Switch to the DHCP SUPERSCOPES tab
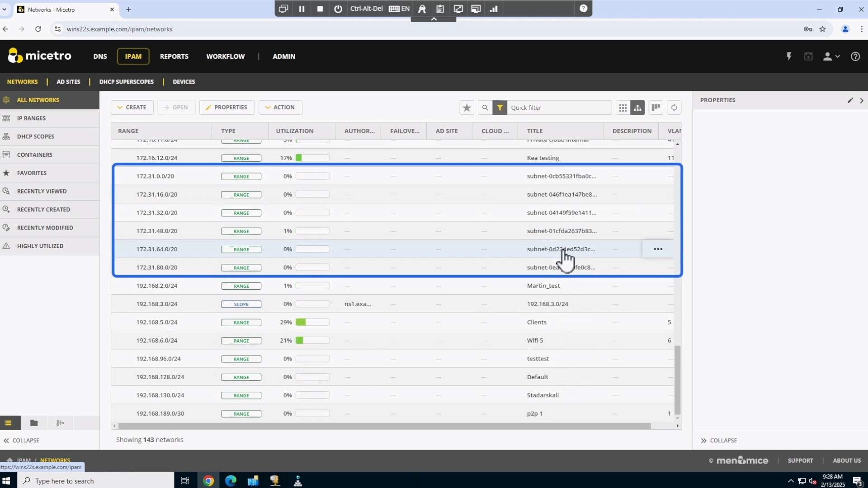Screen dimensions: 868x488 (127, 82)
